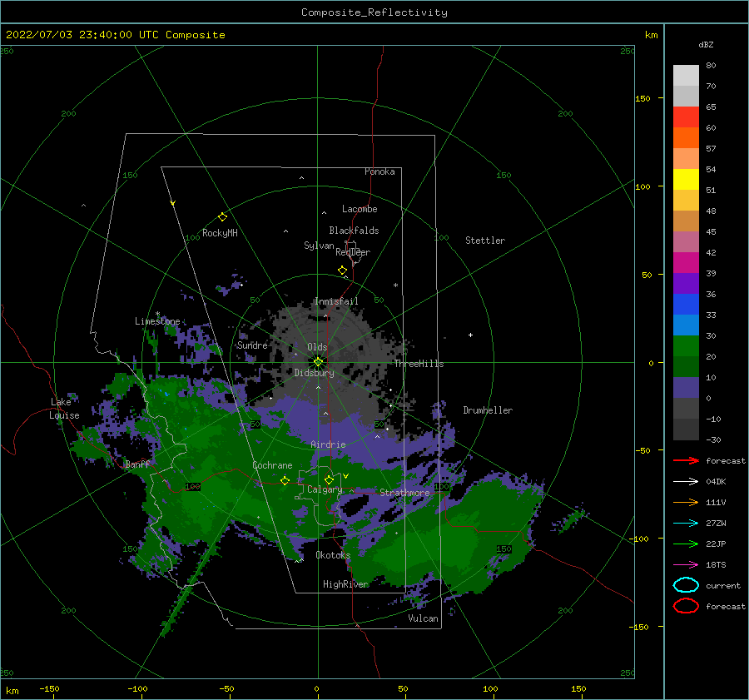Click the light blue 30-33 dBZ swatch
Image resolution: width=749 pixels, height=700 pixels.
[686, 325]
